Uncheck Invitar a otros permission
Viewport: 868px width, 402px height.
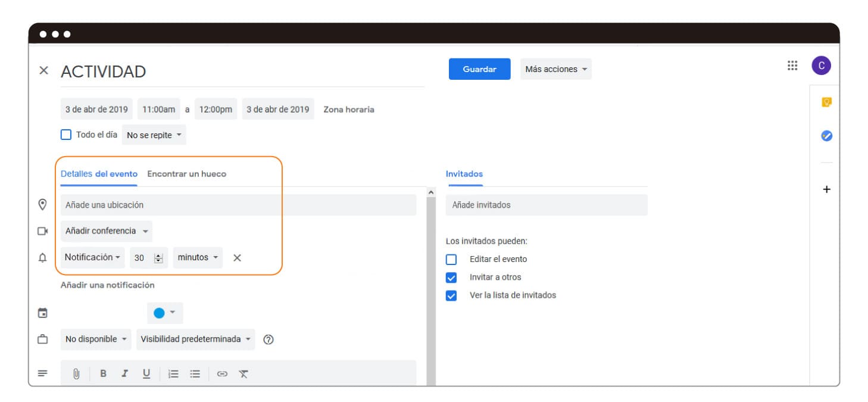point(451,278)
